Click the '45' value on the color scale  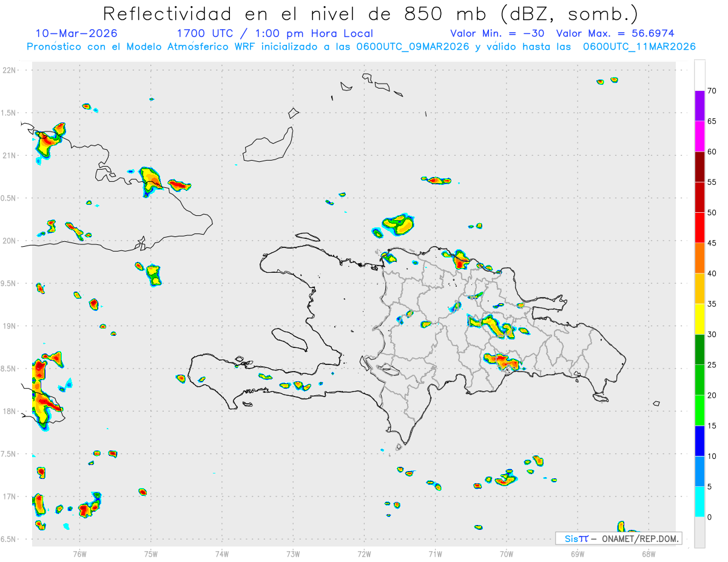coord(712,243)
